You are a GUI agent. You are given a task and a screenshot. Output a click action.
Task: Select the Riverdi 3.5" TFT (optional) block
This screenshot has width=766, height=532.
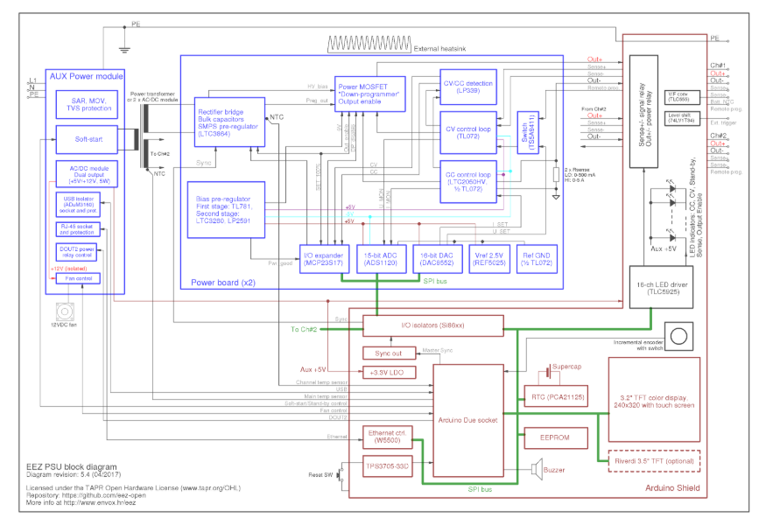tap(654, 461)
